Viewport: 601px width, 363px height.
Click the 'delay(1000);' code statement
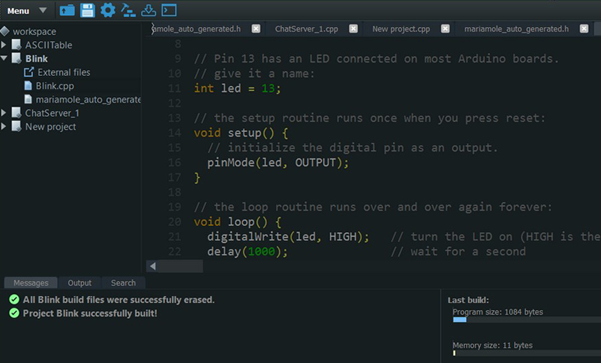tap(248, 251)
